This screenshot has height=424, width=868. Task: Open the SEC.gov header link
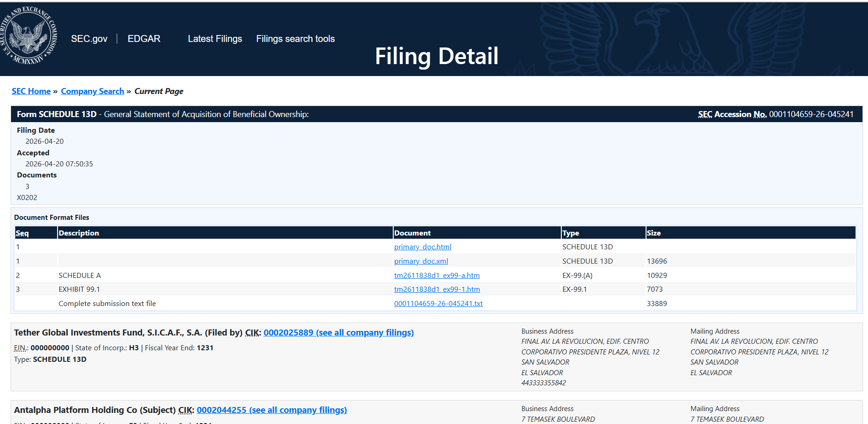click(x=89, y=39)
